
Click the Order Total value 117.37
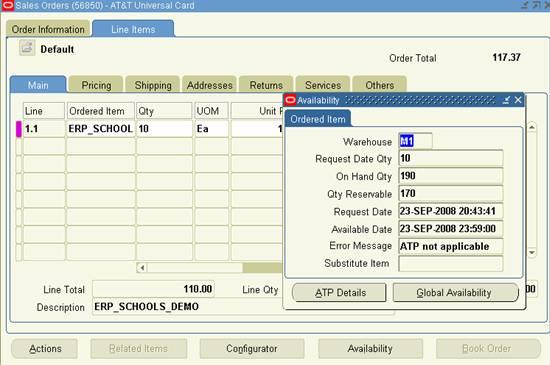click(506, 58)
